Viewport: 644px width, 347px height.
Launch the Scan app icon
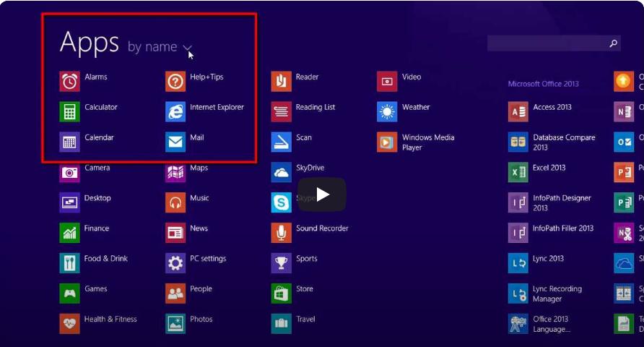click(282, 142)
